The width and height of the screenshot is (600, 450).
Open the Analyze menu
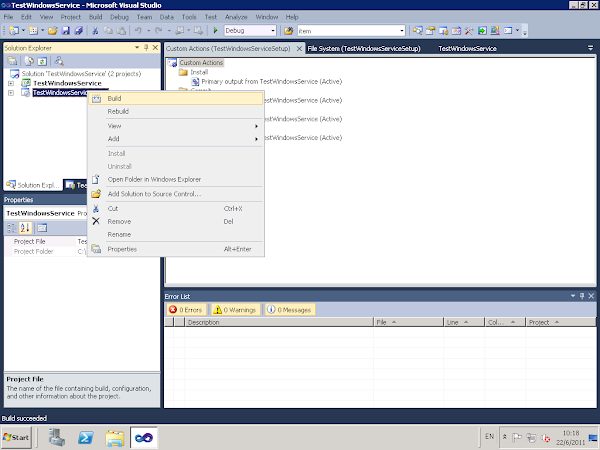pos(236,17)
